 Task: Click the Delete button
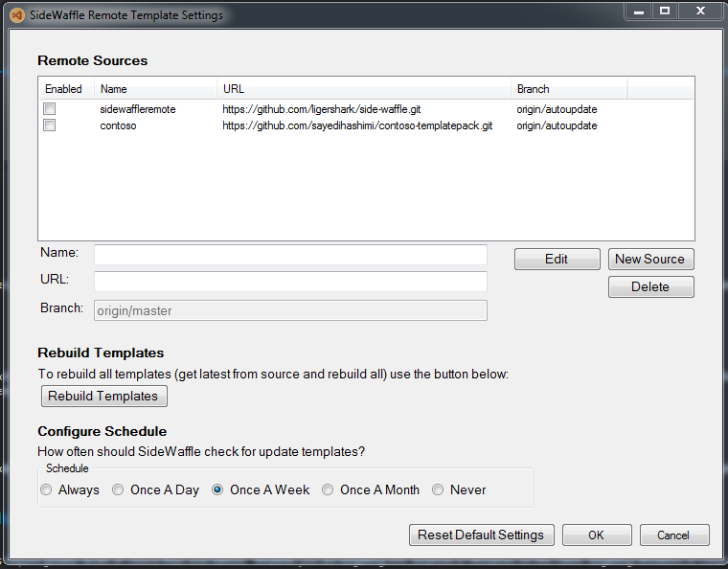tap(651, 286)
